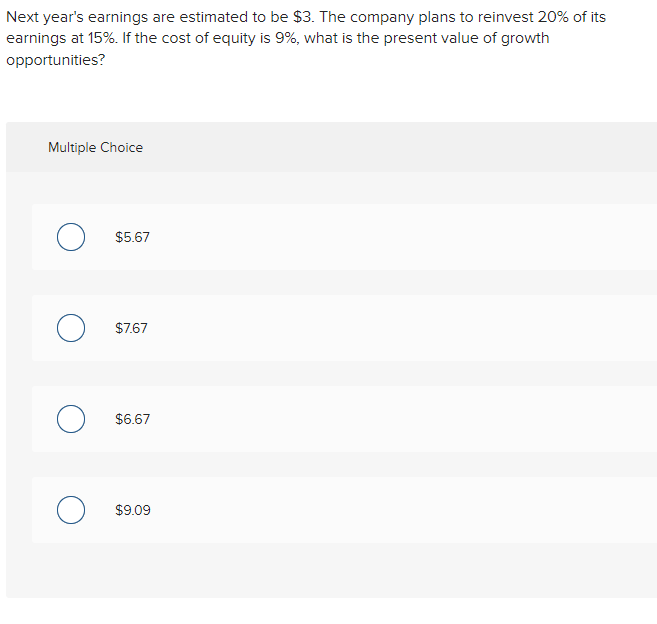The image size is (657, 624).
Task: Pick the $9.09 radio button
Action: (70, 510)
